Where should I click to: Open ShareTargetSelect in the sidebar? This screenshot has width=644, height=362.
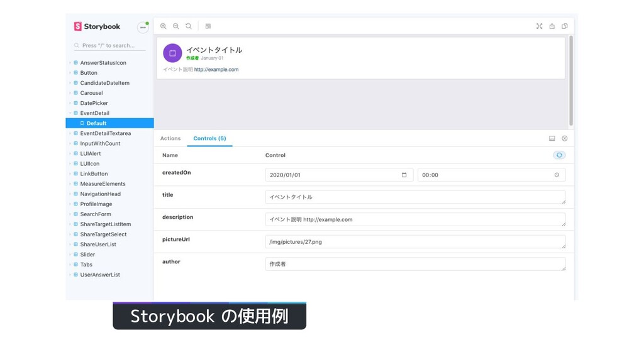coord(104,234)
